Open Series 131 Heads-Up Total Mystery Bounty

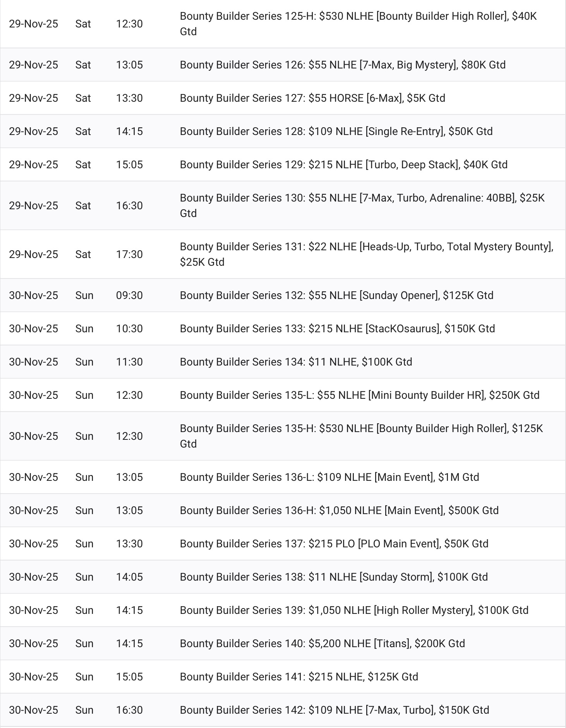366,247
